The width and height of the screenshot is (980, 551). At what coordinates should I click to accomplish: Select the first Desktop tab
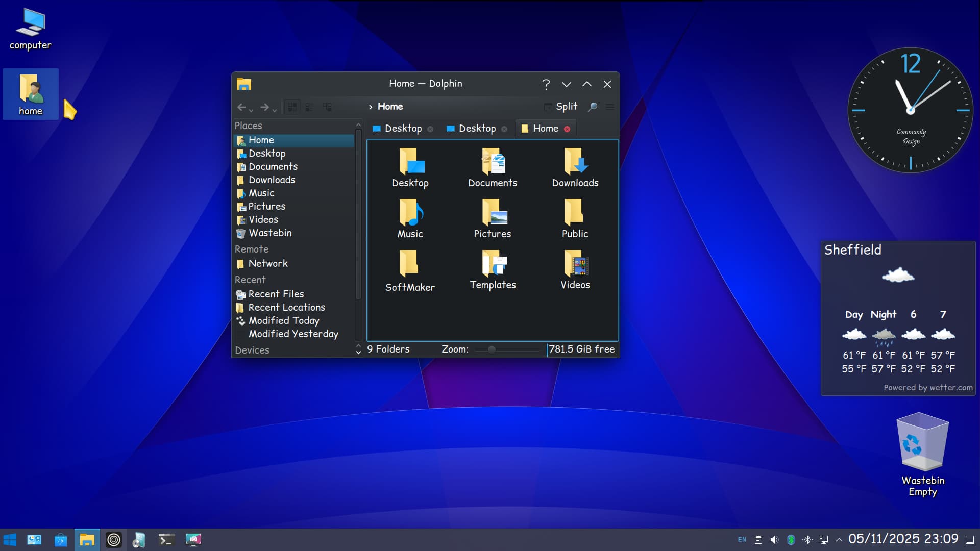(x=403, y=129)
